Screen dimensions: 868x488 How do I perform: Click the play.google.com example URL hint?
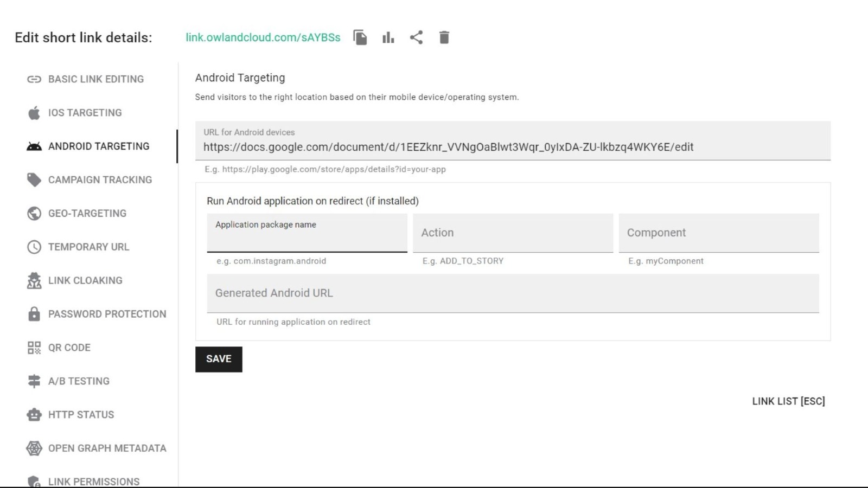(325, 169)
